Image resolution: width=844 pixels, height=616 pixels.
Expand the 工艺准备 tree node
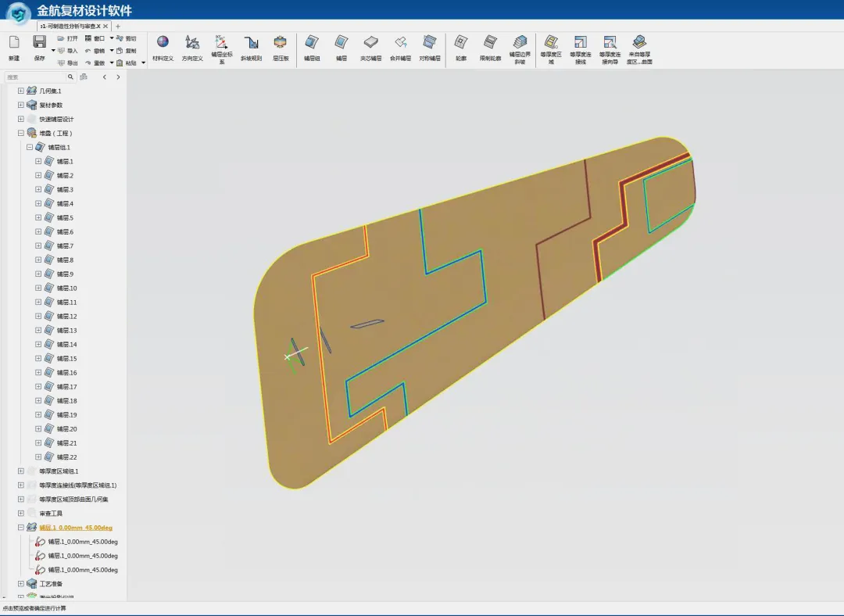click(x=21, y=584)
